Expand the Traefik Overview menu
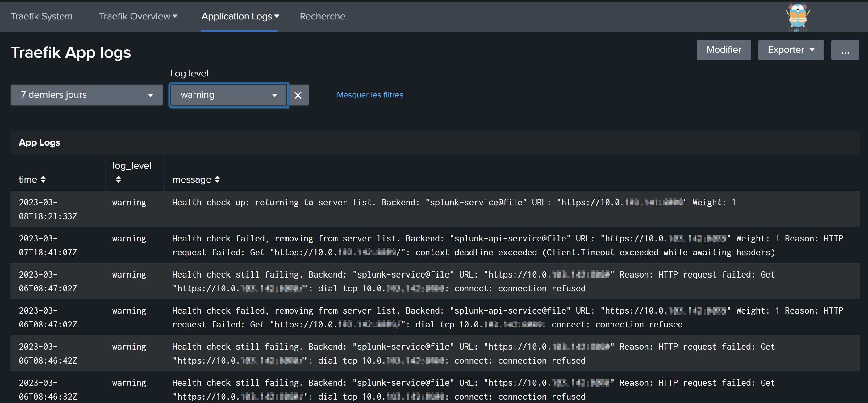 [175, 16]
